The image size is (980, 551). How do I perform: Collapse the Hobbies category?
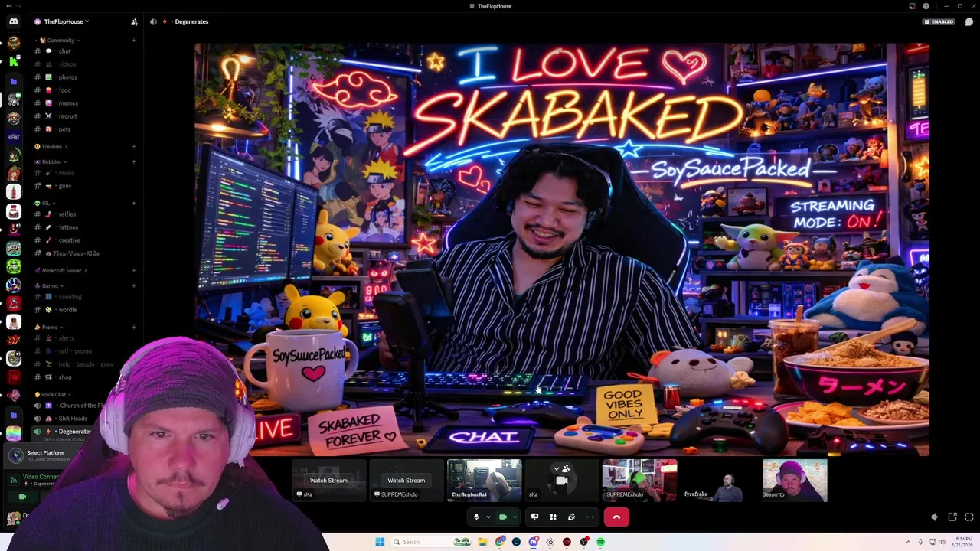52,161
